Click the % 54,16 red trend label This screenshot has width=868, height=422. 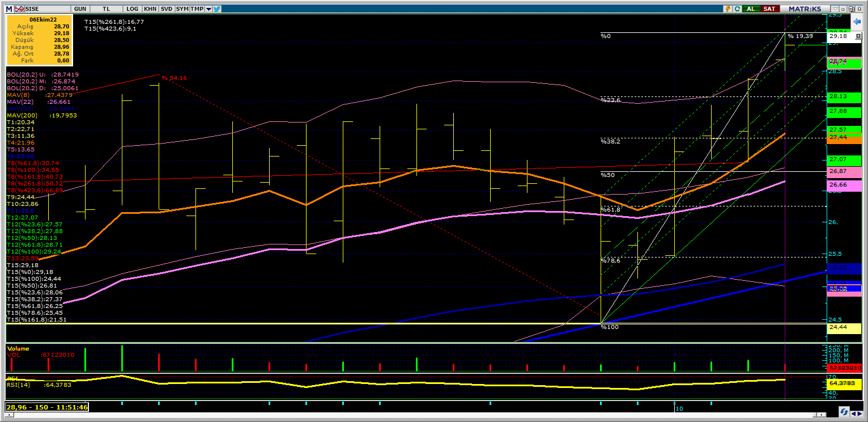(x=174, y=78)
